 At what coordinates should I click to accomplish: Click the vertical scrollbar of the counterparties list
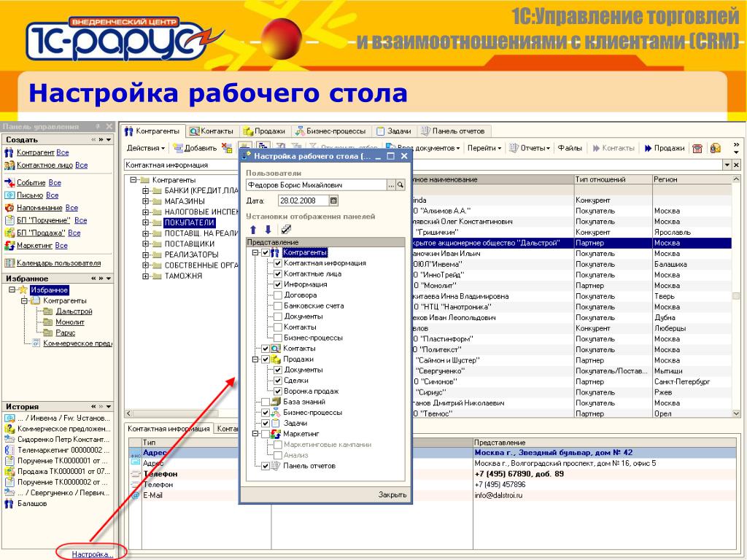736,296
